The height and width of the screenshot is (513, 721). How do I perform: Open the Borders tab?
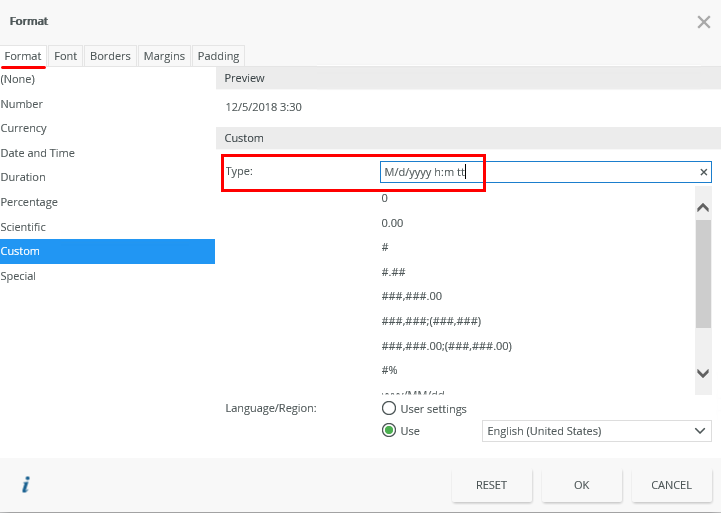110,56
